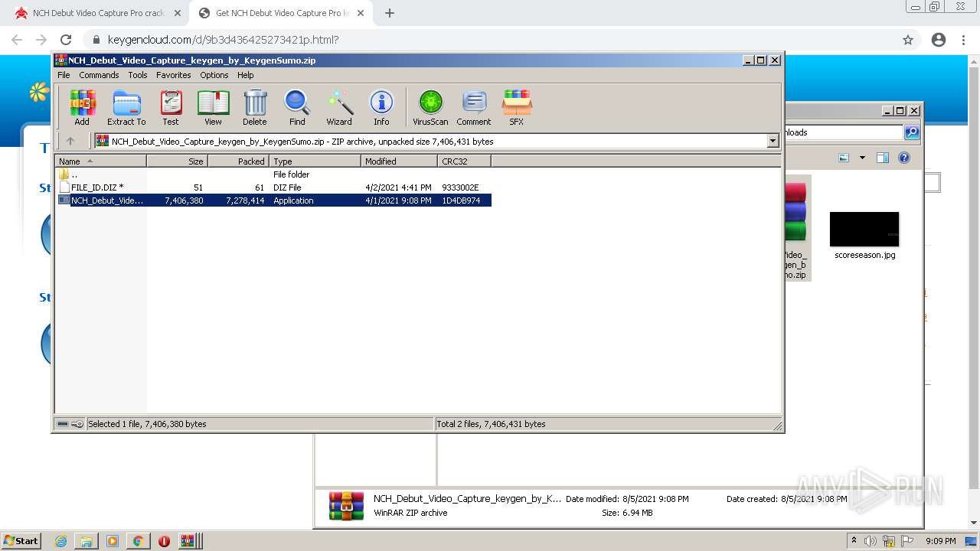Click the volume speaker tray icon
Screen dimensions: 980x551
tap(870, 541)
